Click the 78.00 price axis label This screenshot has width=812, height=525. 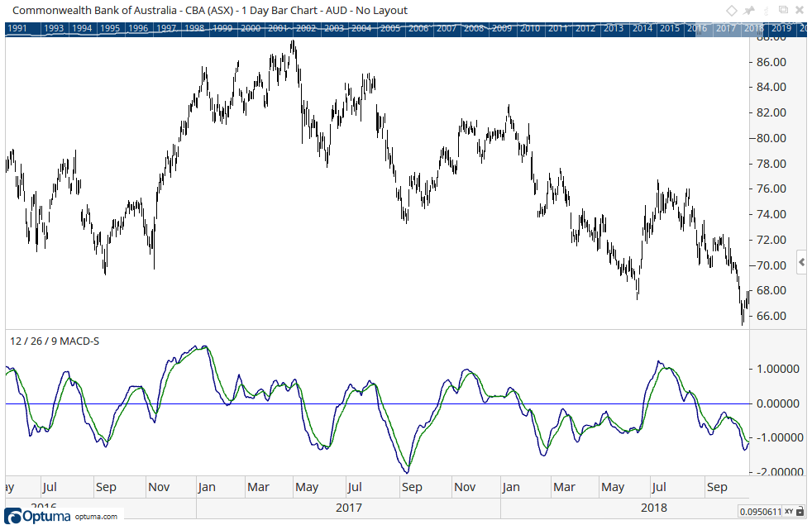[771, 164]
